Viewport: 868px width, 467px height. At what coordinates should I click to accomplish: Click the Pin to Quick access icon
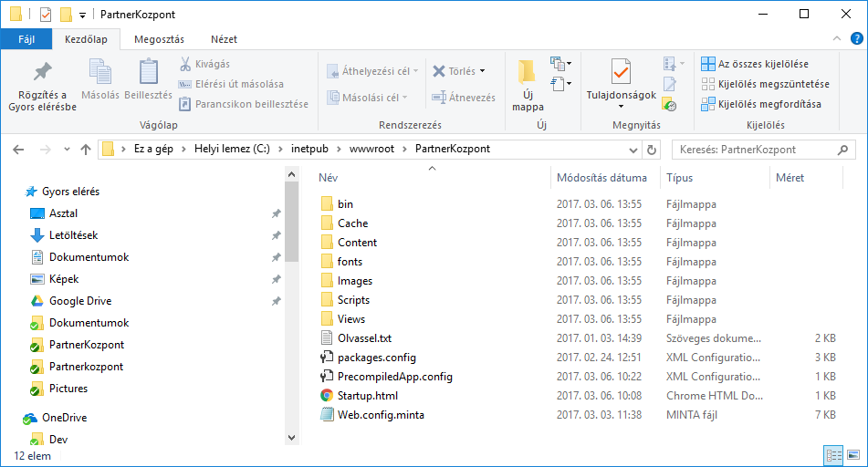pyautogui.click(x=42, y=73)
